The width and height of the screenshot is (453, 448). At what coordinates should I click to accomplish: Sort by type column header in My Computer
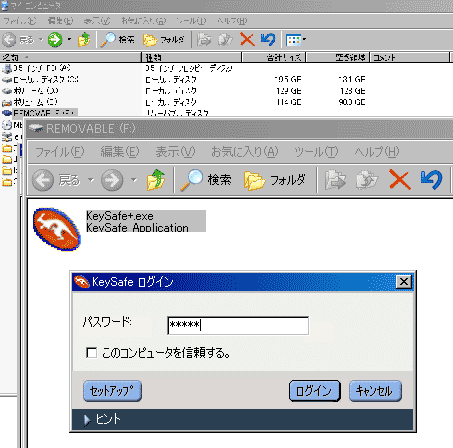192,57
